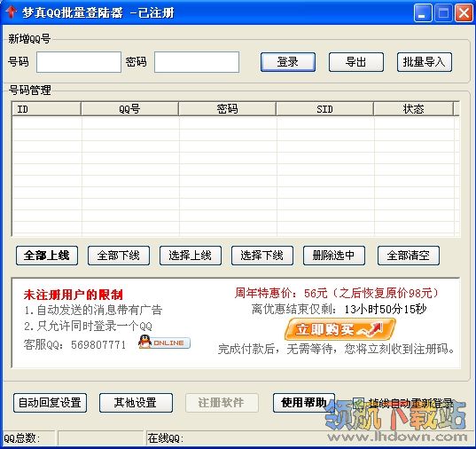Click the 全部下线 button
The height and width of the screenshot is (449, 476).
coord(119,256)
